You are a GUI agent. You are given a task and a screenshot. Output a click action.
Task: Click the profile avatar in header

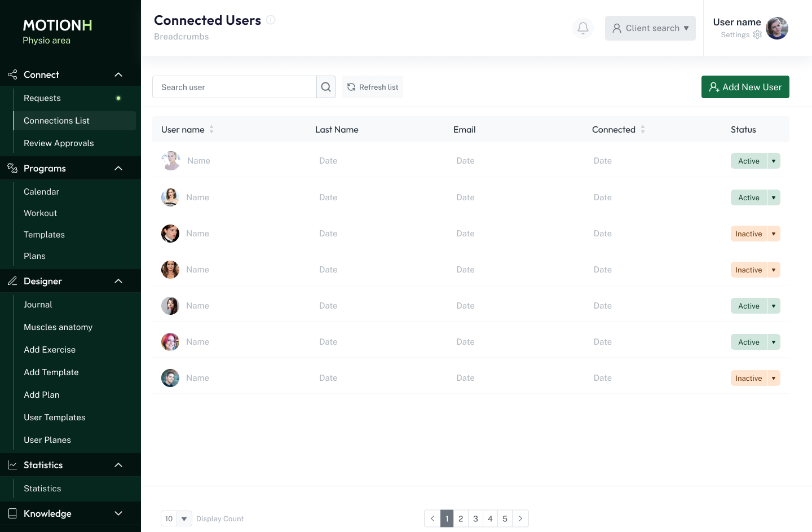[x=777, y=28]
